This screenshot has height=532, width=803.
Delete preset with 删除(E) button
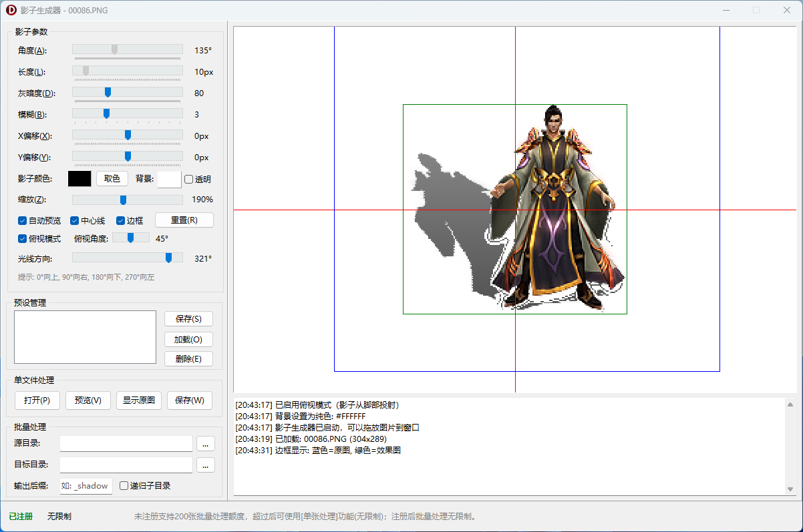[x=188, y=359]
